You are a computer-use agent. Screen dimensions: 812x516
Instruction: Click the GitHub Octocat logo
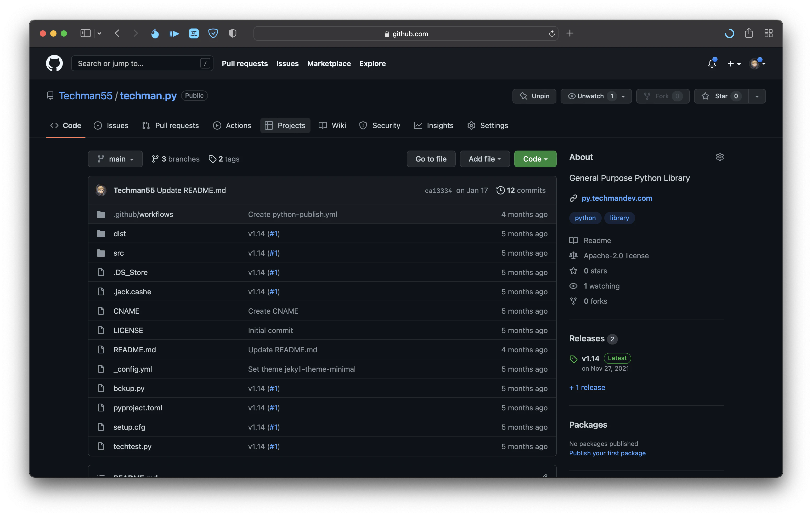point(54,63)
